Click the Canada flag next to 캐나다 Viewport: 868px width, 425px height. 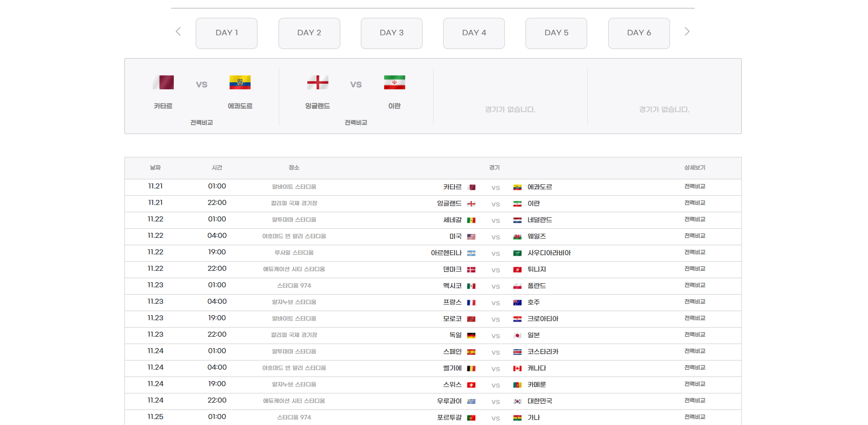click(517, 369)
